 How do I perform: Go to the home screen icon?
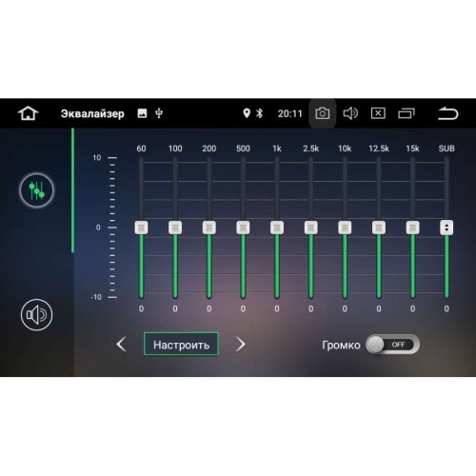coord(28,113)
